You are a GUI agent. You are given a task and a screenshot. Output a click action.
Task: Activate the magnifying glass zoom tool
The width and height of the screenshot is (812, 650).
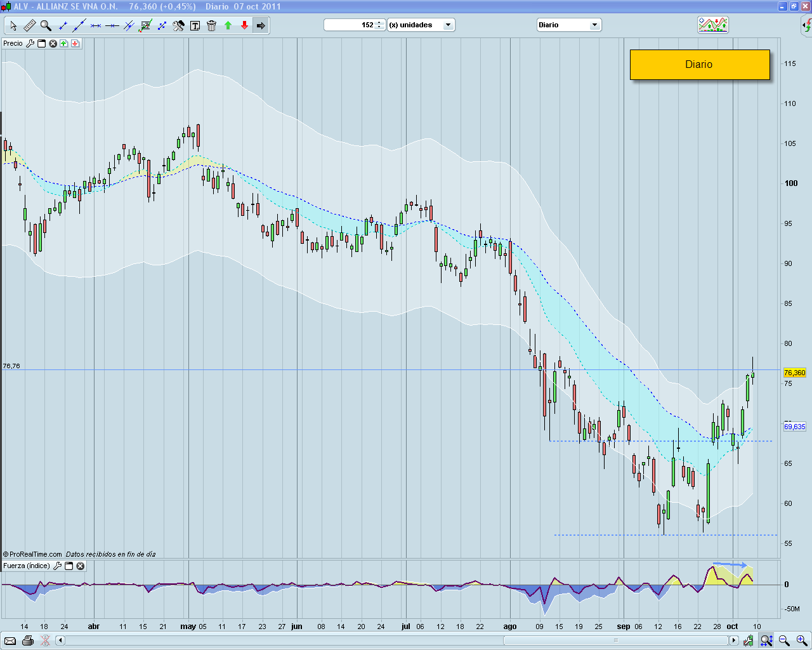pos(46,25)
